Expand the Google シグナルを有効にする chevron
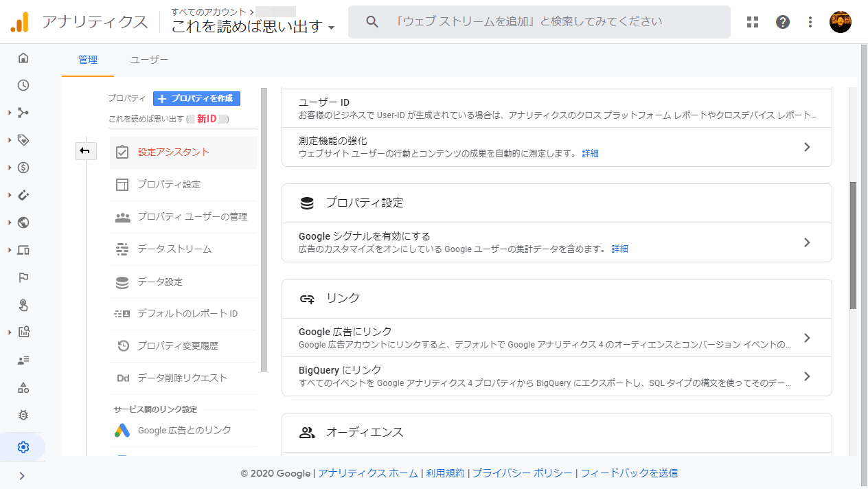The width and height of the screenshot is (868, 489). pos(807,242)
